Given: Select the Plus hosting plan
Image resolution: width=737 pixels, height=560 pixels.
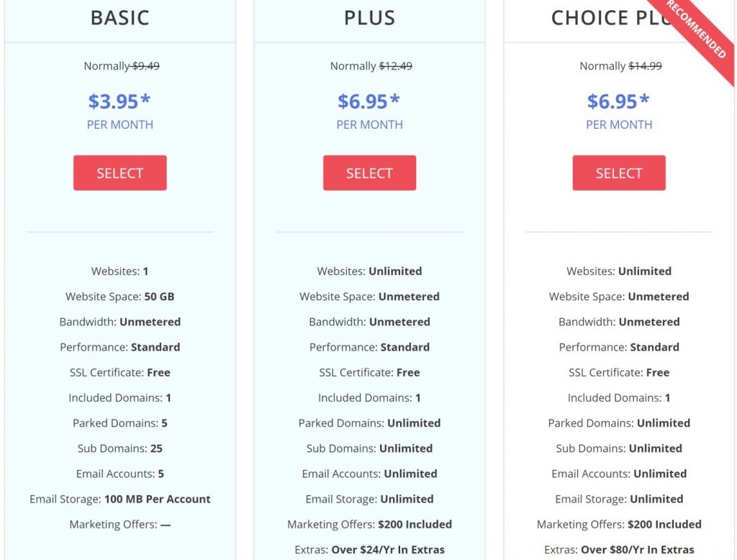Looking at the screenshot, I should (x=369, y=173).
